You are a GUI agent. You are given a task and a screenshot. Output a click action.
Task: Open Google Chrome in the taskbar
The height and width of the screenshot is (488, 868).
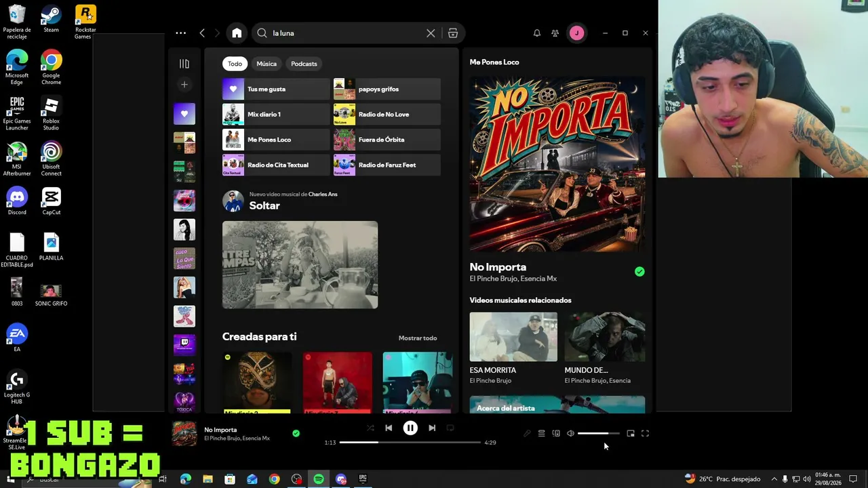(x=274, y=479)
